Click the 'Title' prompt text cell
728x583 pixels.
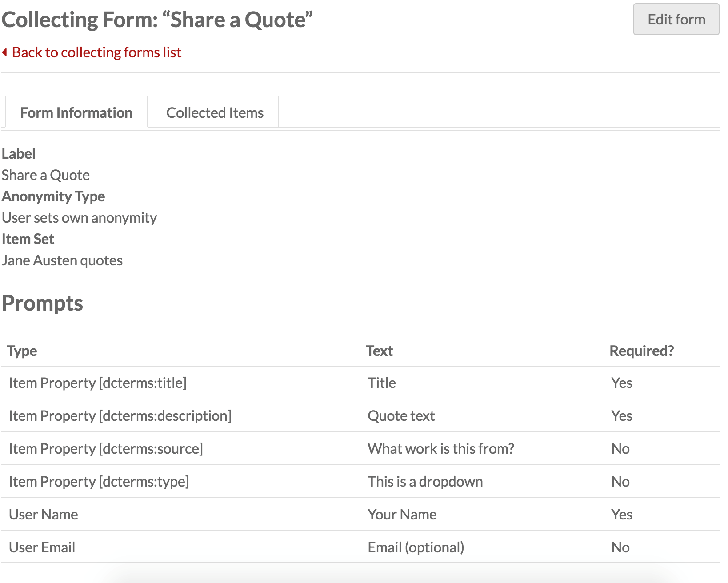(x=382, y=383)
